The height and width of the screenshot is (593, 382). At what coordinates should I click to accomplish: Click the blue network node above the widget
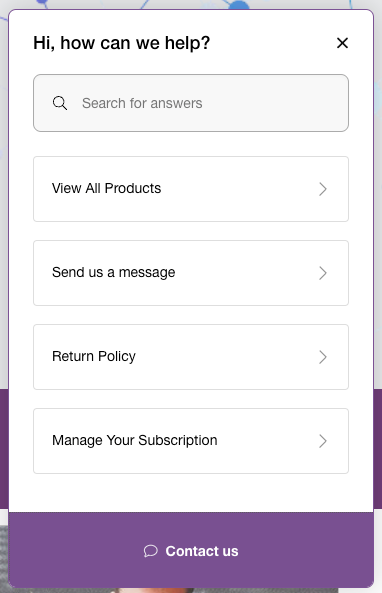click(239, 5)
